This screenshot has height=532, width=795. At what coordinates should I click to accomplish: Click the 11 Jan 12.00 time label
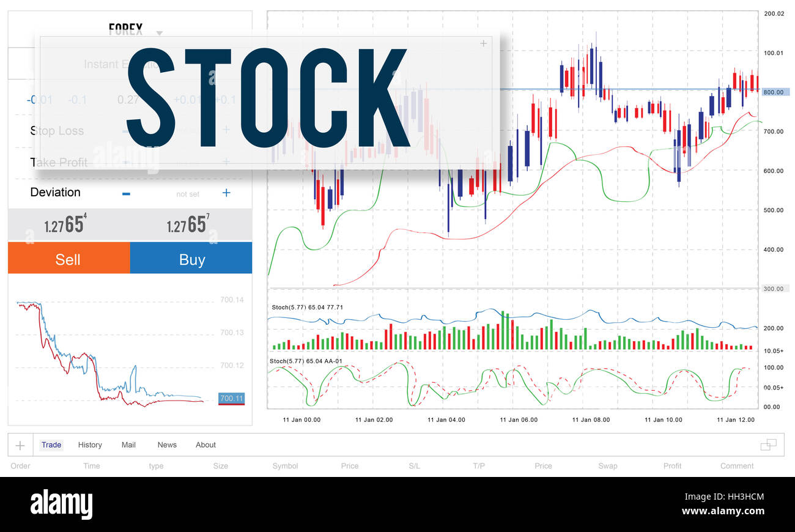(736, 419)
